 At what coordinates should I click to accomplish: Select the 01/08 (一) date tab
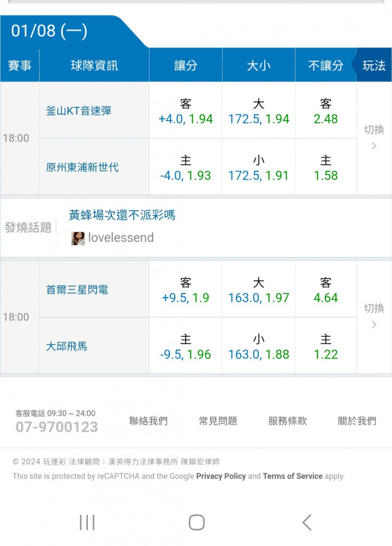tap(49, 31)
